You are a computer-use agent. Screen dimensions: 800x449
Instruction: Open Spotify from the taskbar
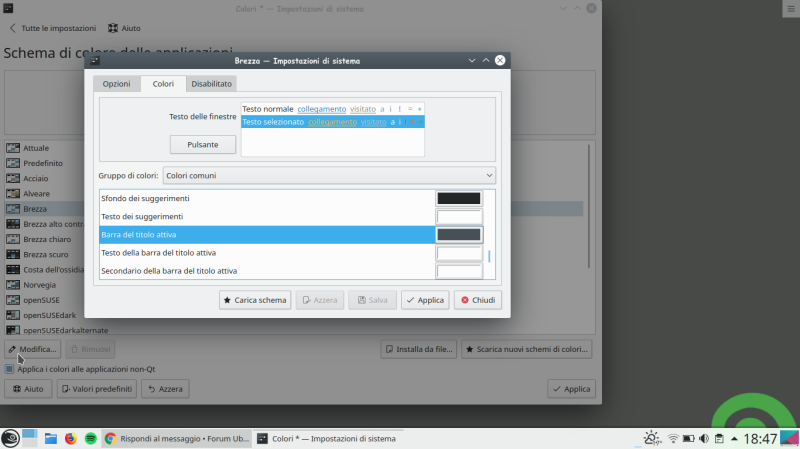[90, 438]
